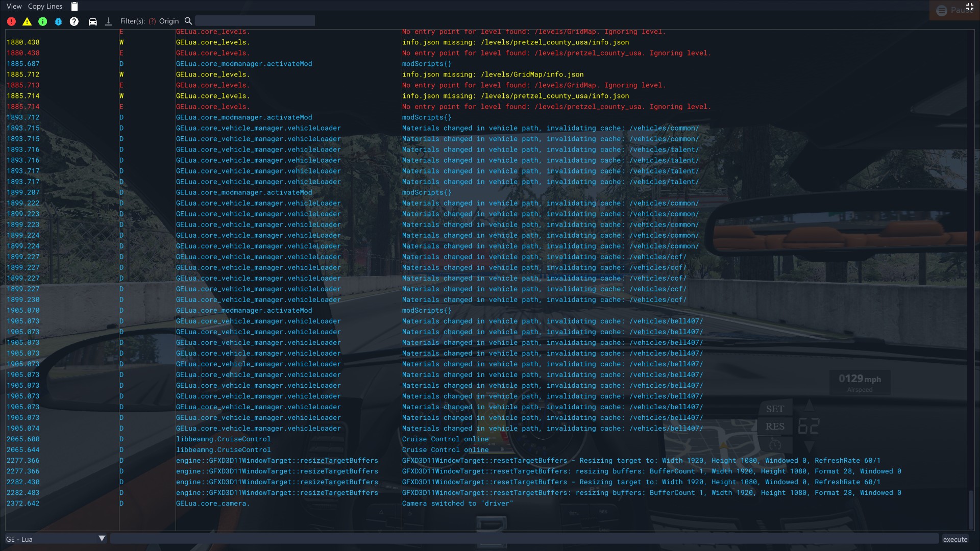Clear the console with trash icon
Viewport: 980px width, 551px height.
coord(75,7)
